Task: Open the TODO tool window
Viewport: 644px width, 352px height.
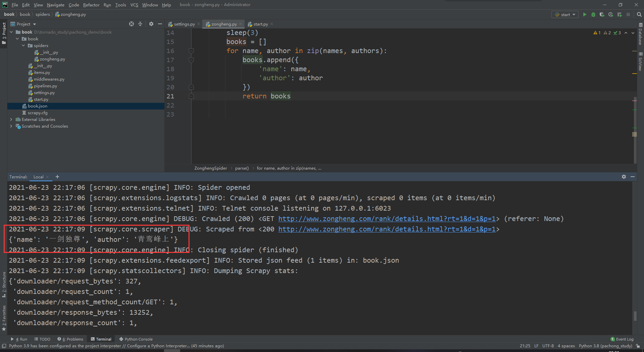Action: tap(42, 339)
